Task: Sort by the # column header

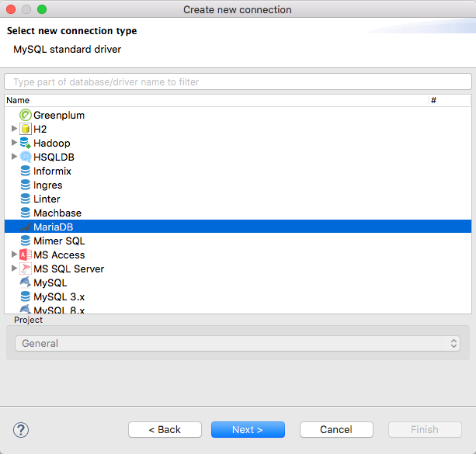Action: coord(450,100)
